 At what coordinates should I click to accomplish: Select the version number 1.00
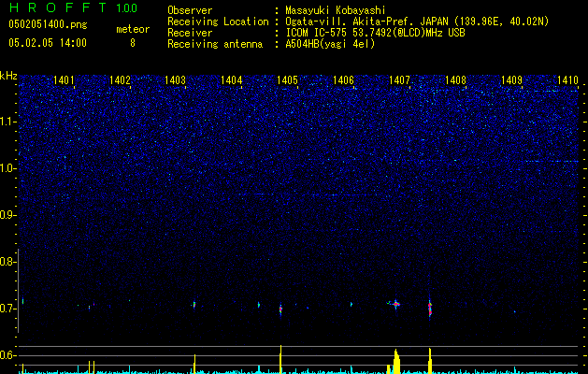point(127,8)
